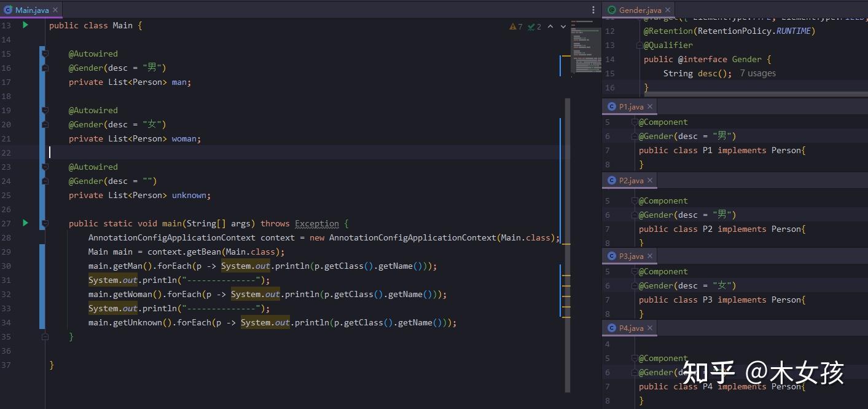Close the Gender.java tab
This screenshot has width=868, height=409.
click(x=668, y=10)
